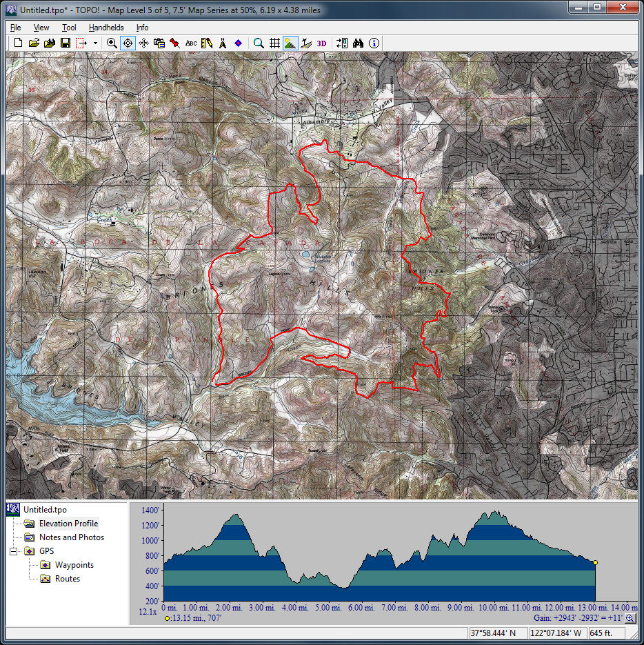
Task: Click the profile zoom magnifier button
Action: (630, 618)
